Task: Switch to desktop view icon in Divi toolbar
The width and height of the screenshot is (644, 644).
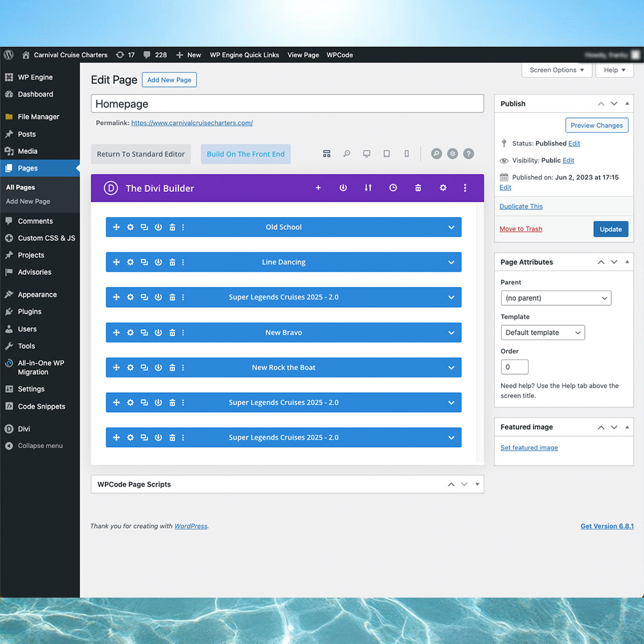Action: (366, 154)
